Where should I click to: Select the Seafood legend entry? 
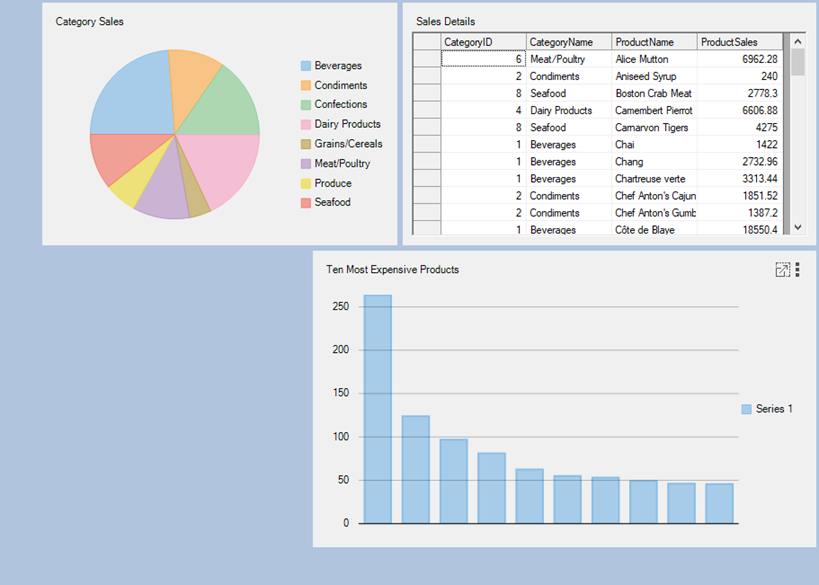(332, 203)
